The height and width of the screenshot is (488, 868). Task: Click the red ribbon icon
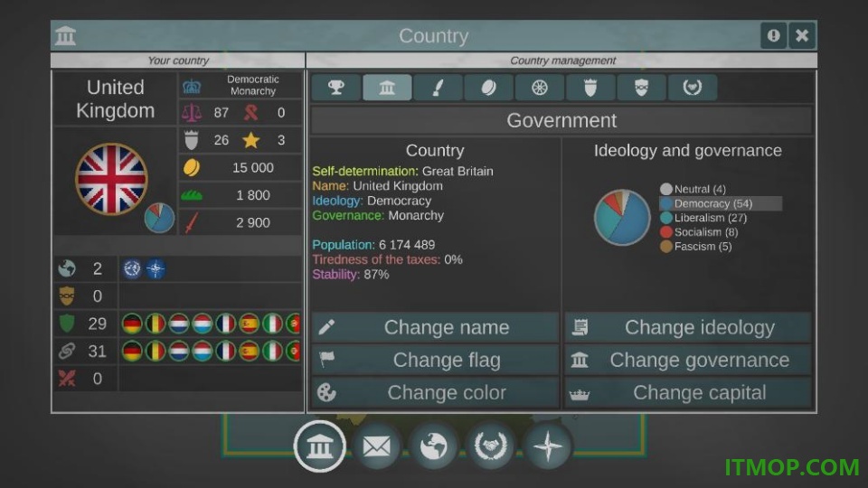pos(250,113)
